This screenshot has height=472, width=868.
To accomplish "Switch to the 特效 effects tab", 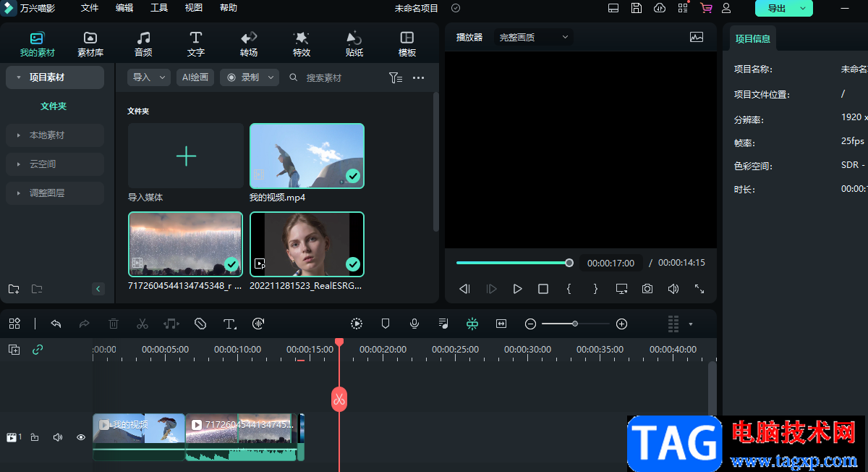I will [302, 44].
